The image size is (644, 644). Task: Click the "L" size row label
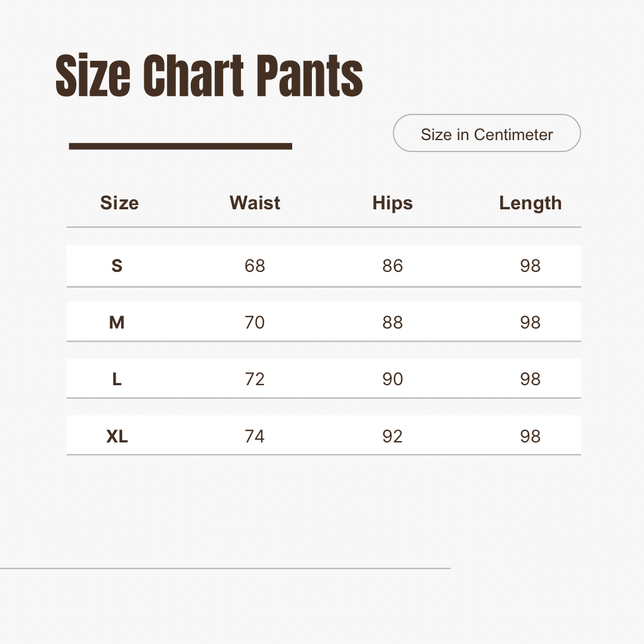click(117, 379)
